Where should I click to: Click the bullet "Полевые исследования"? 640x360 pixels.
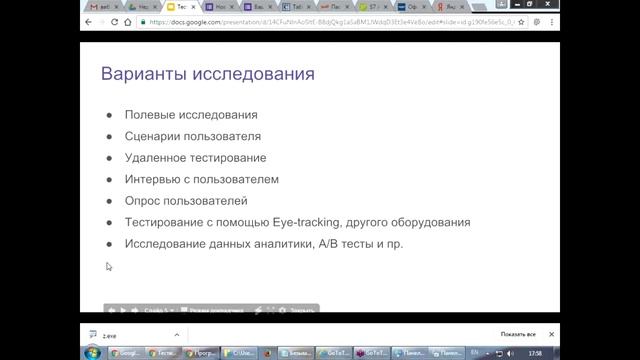(191, 115)
